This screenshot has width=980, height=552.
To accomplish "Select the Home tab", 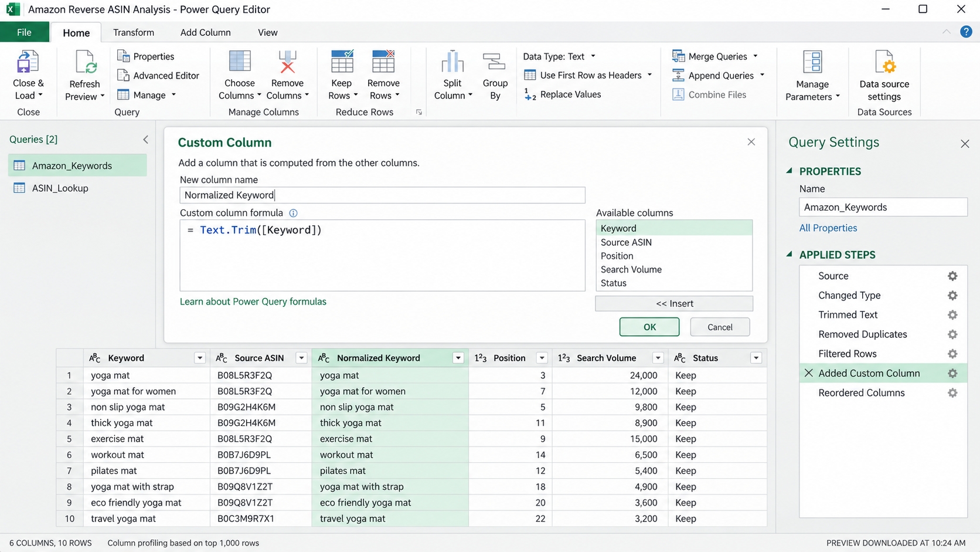I will (x=76, y=33).
